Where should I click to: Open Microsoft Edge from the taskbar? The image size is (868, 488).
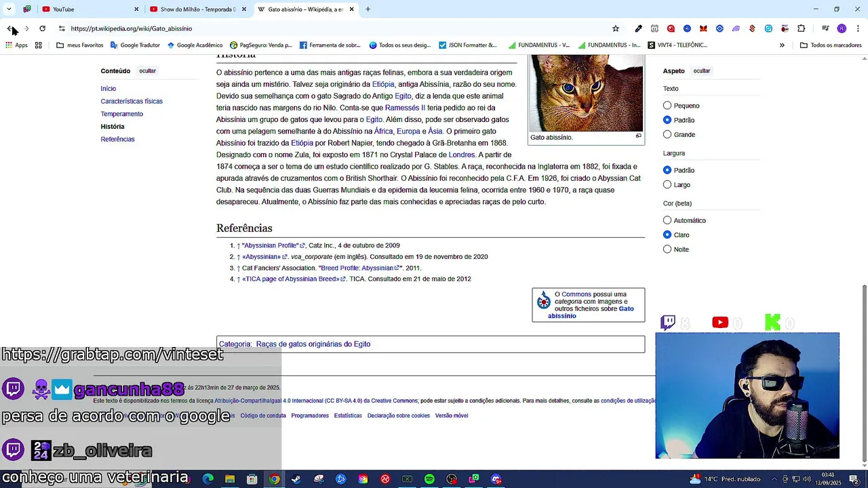point(208,479)
